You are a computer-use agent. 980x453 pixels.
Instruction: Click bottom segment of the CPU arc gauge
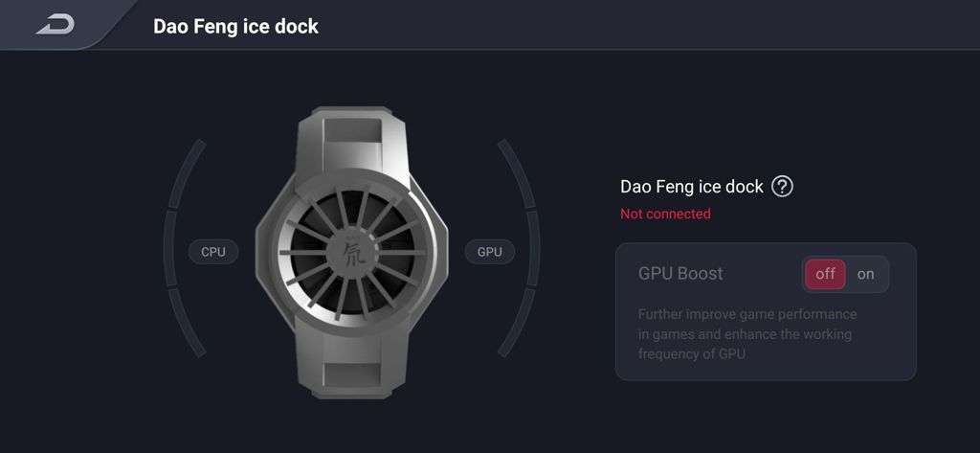(187, 324)
